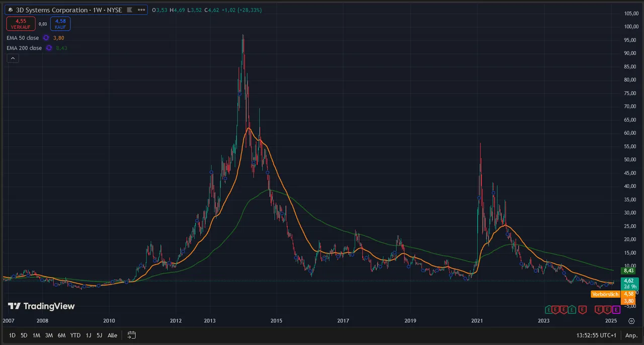This screenshot has height=345, width=644.
Task: Set the range to 1D
Action: pyautogui.click(x=12, y=335)
